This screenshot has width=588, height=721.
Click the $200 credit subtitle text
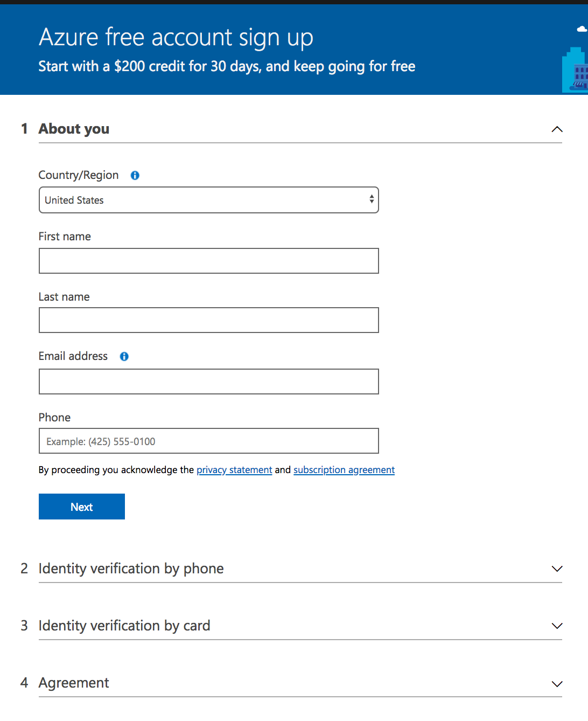pyautogui.click(x=227, y=66)
